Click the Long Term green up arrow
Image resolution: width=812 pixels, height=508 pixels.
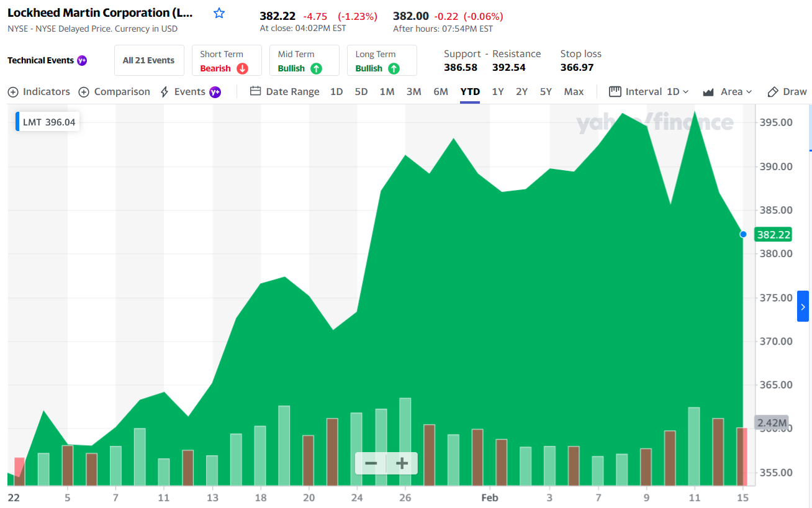394,68
